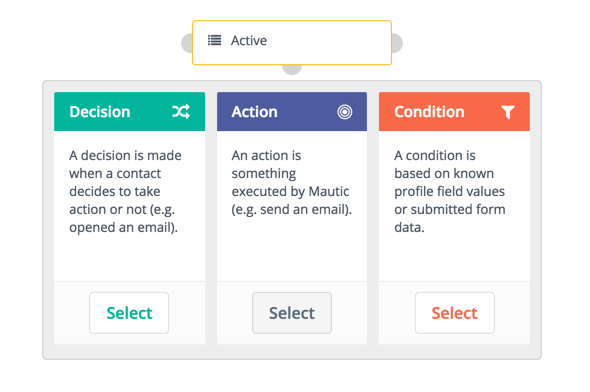This screenshot has width=590, height=392.
Task: Click the Active label text in source node
Action: point(249,40)
